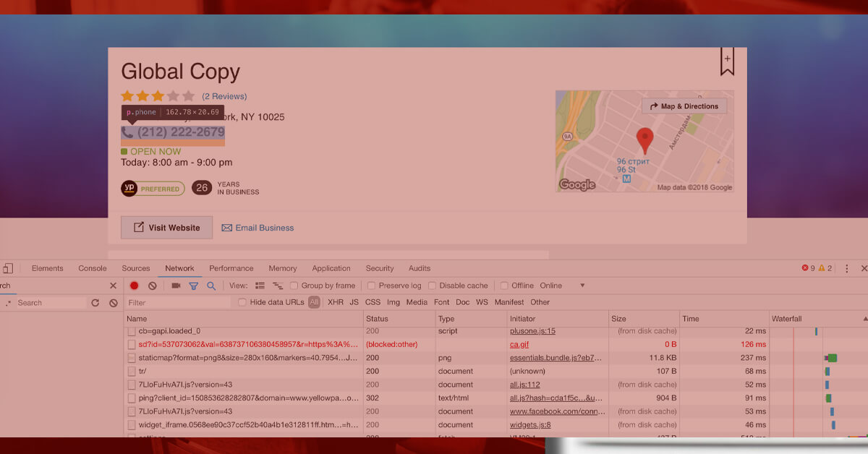868x454 pixels.
Task: Clear the network log
Action: [x=153, y=286]
